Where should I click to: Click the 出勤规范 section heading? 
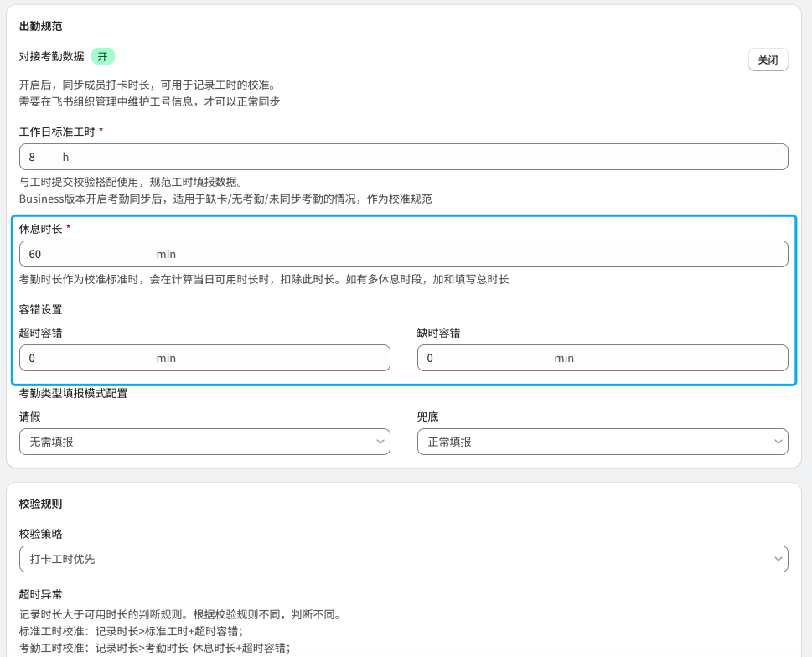click(40, 27)
